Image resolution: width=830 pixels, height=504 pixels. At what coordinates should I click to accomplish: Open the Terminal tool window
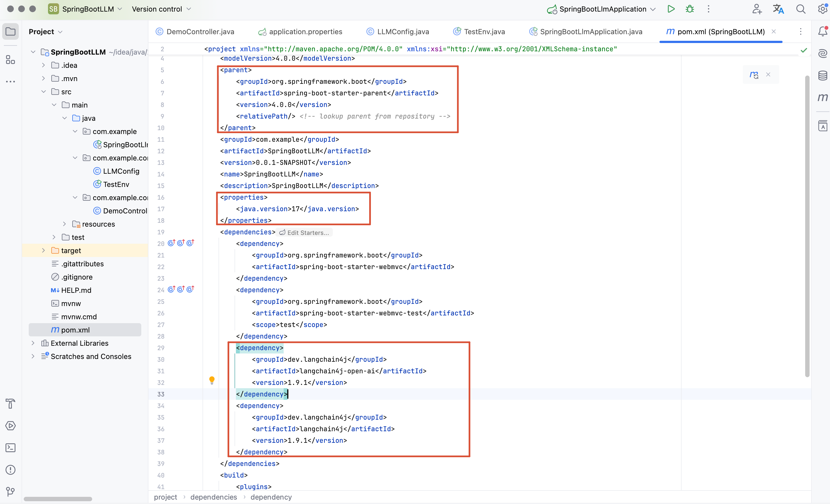[x=10, y=448]
